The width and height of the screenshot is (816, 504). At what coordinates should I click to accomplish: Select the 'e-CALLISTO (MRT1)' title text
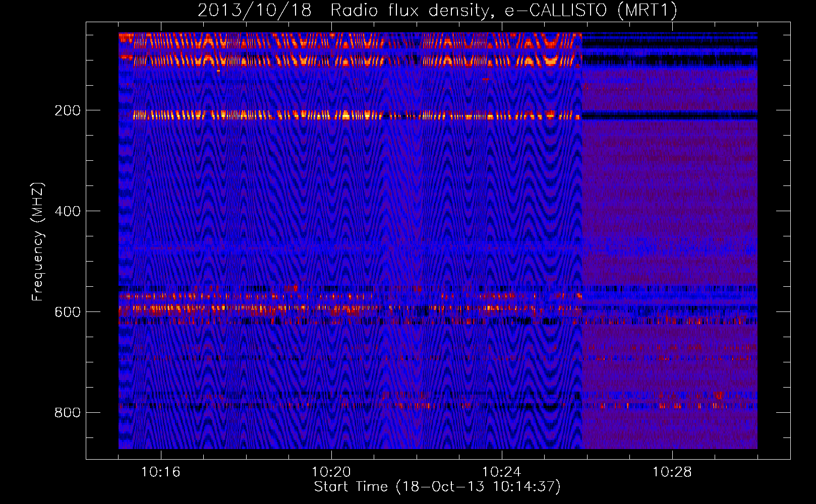(x=591, y=11)
